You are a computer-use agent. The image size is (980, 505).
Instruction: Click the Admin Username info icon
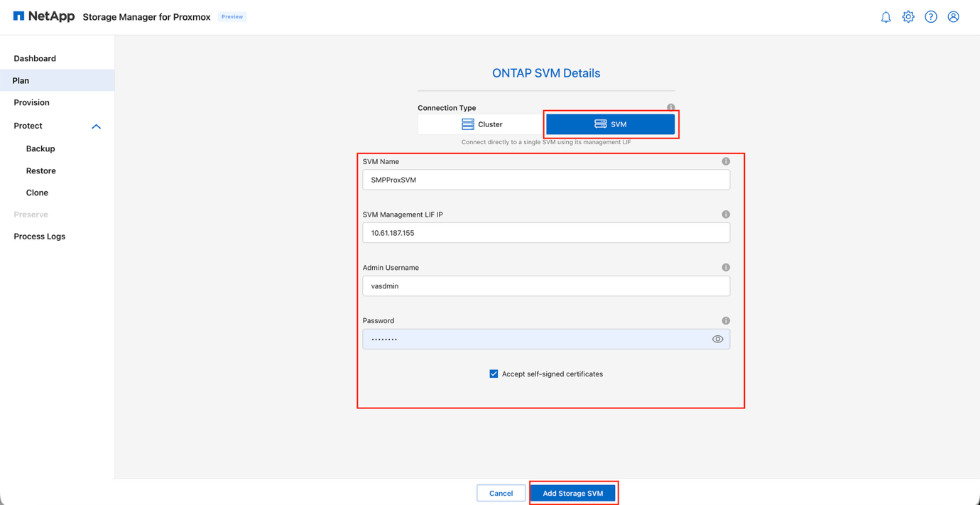pyautogui.click(x=726, y=267)
